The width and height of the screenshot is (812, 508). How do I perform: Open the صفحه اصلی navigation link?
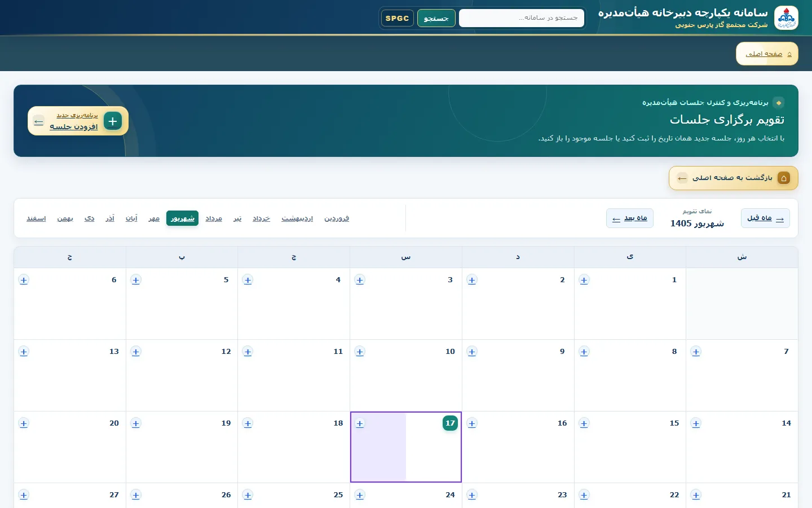click(767, 54)
